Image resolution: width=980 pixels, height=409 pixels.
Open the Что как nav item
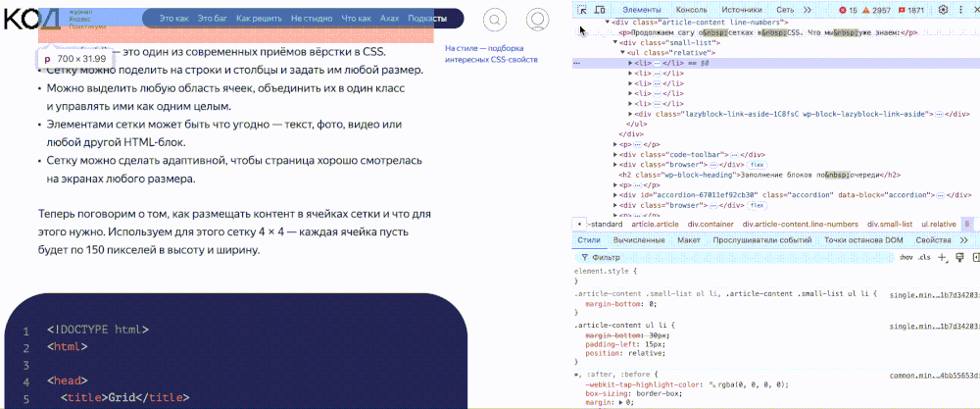(357, 19)
